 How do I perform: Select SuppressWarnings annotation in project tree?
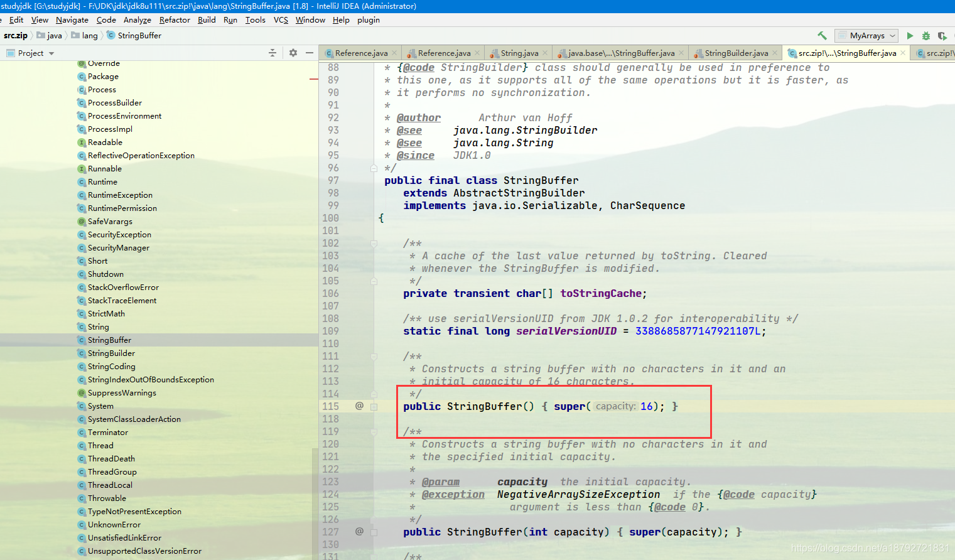(x=122, y=393)
